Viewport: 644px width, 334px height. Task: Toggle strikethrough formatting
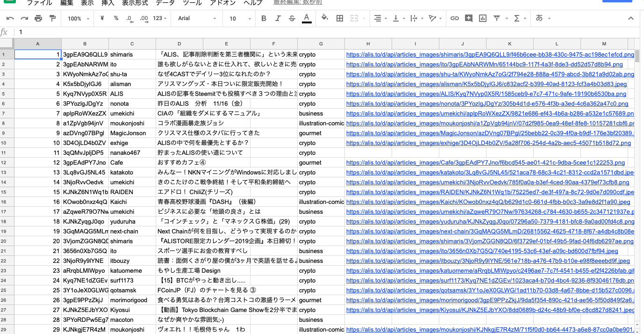point(292,18)
